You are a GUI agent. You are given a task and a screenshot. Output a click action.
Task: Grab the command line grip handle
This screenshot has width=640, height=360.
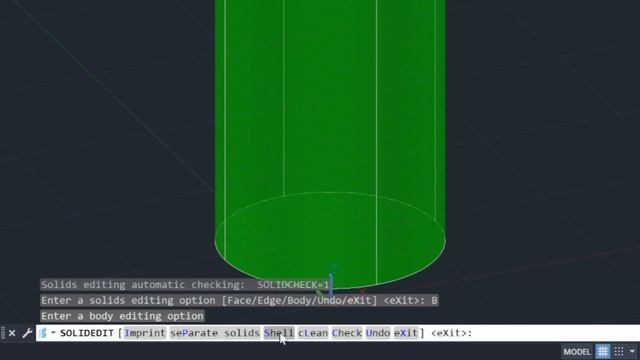(3, 333)
